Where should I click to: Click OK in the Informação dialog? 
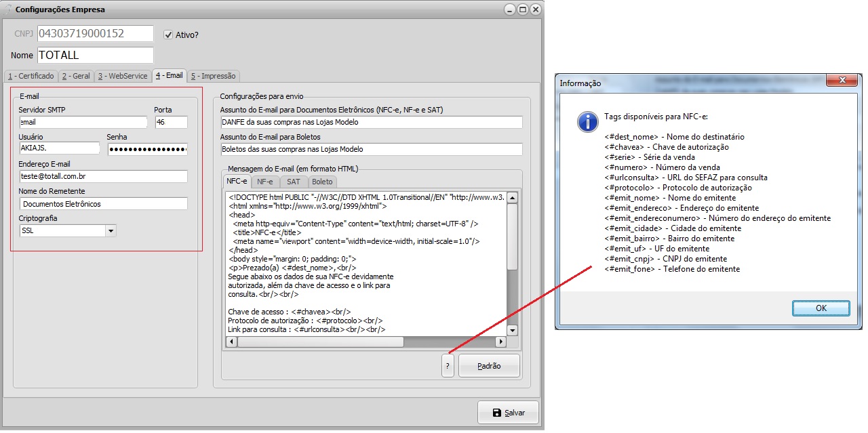(x=821, y=308)
